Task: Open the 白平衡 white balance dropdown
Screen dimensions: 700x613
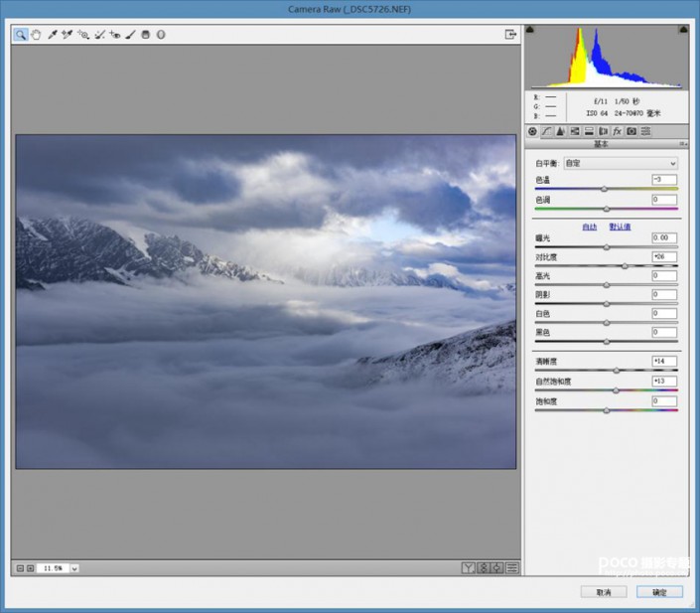Action: (x=620, y=163)
